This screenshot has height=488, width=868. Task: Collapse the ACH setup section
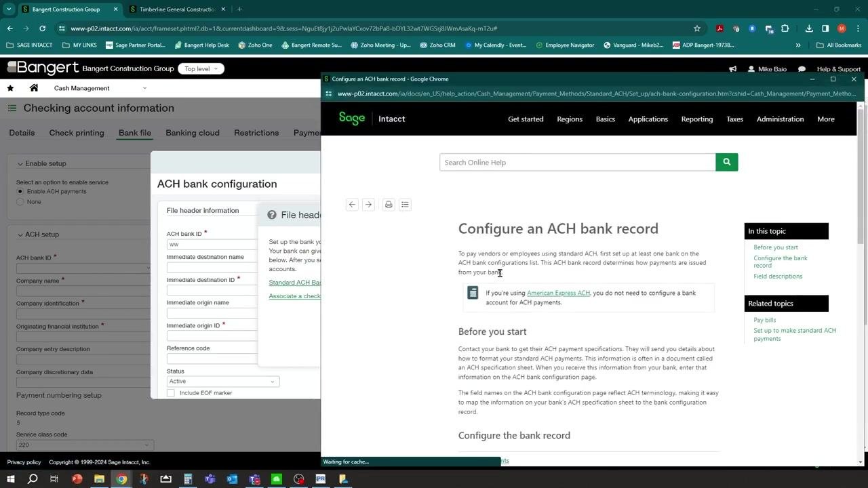click(x=20, y=235)
